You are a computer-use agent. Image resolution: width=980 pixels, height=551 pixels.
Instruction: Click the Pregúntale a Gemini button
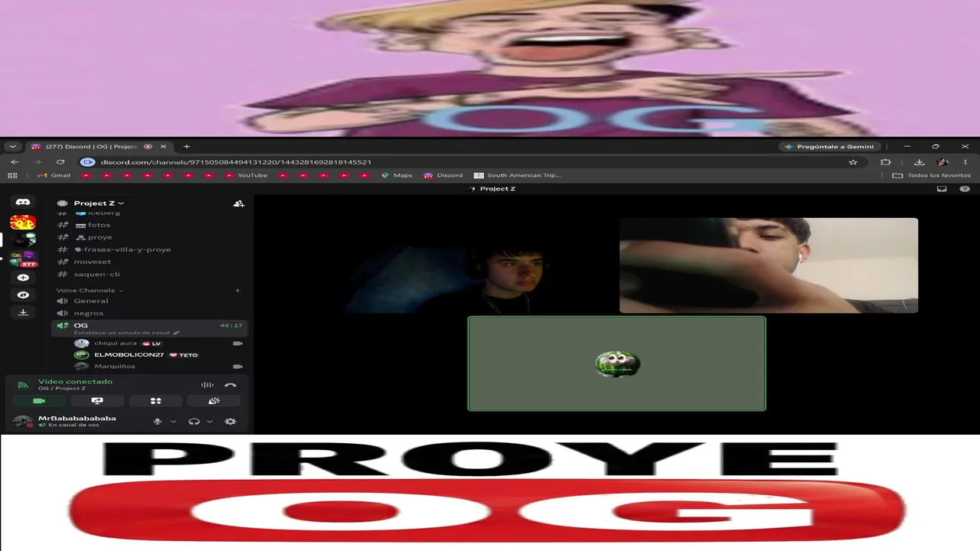pyautogui.click(x=829, y=146)
